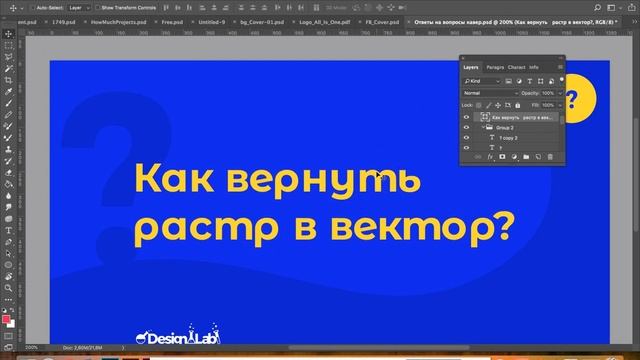Enable Show Transform Controls checkbox
640x360 pixels.
98,7
